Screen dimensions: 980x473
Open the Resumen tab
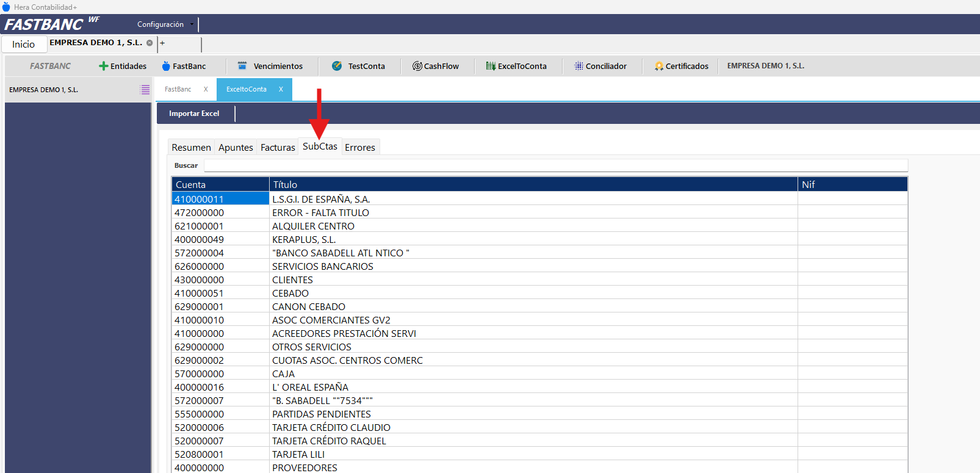pyautogui.click(x=192, y=147)
